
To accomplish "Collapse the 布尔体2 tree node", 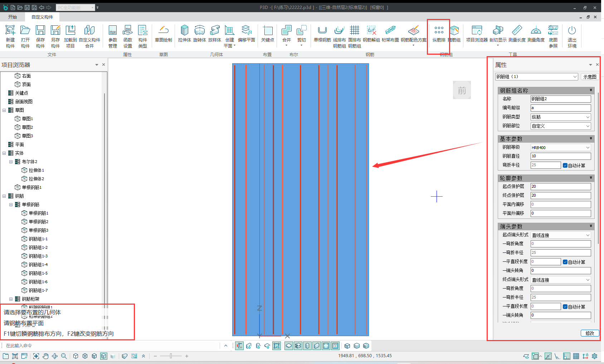I will tap(11, 162).
